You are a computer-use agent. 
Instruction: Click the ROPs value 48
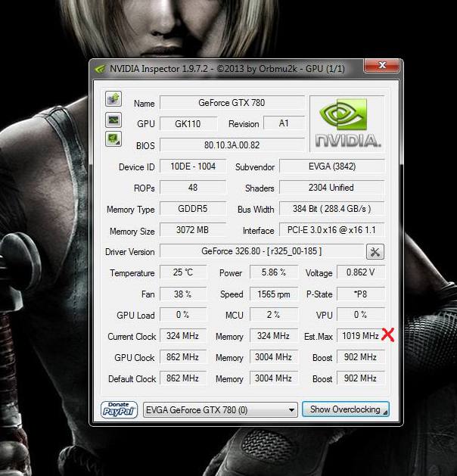(193, 188)
